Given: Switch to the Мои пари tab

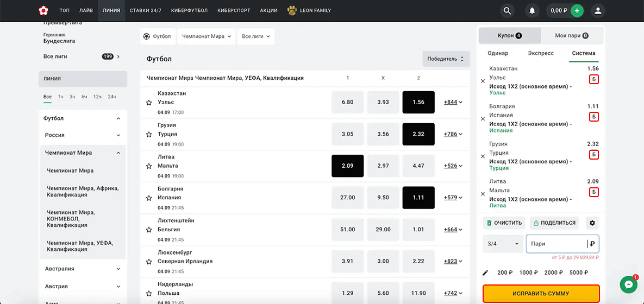Looking at the screenshot, I should (x=572, y=36).
